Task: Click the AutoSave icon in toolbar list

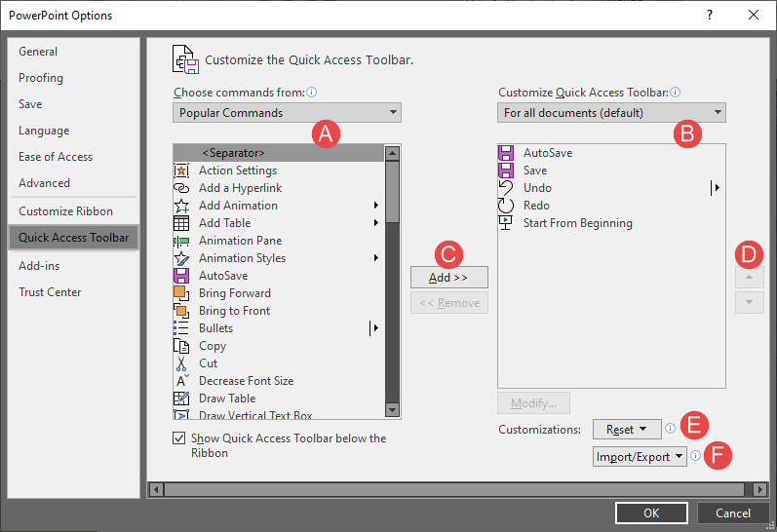Action: coord(506,153)
